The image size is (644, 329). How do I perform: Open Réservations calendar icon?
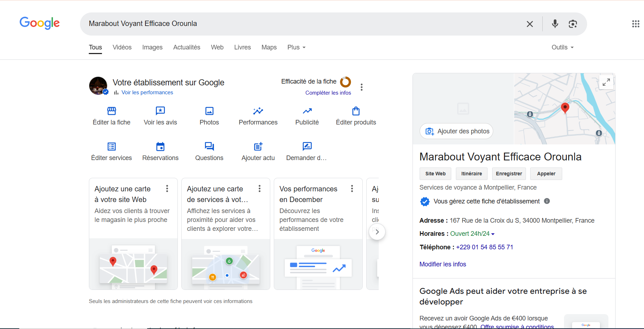pos(160,147)
